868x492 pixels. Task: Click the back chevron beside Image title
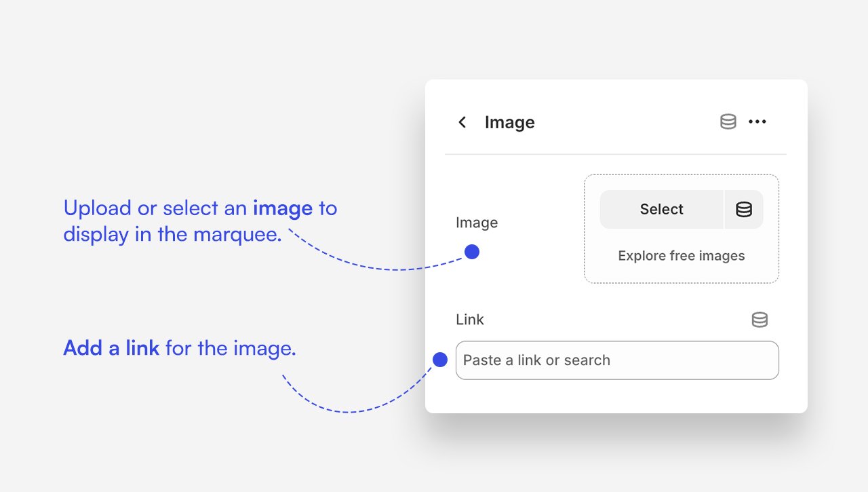462,122
